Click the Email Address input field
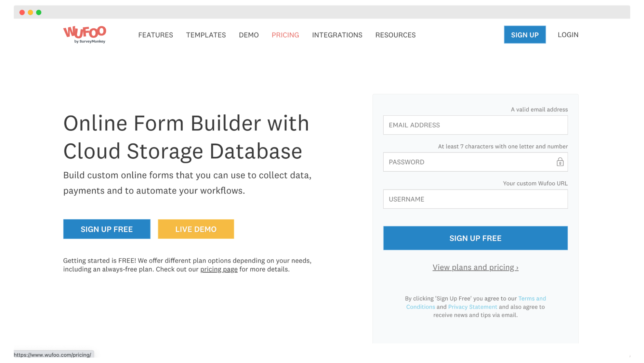644x363 pixels. click(x=476, y=125)
